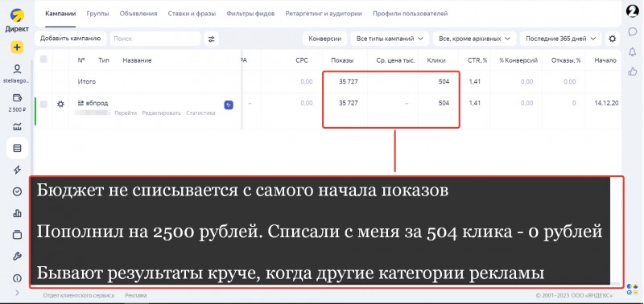
Task: Click the Перейти link under вбпрод
Action: [x=126, y=113]
